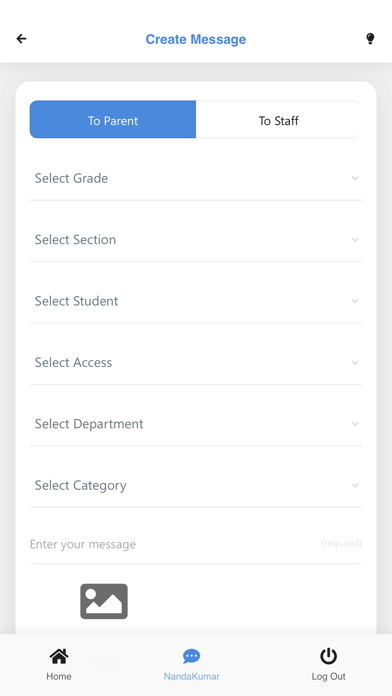This screenshot has width=392, height=696.
Task: Tap the NandaKumar chat bubble icon
Action: pos(191,656)
